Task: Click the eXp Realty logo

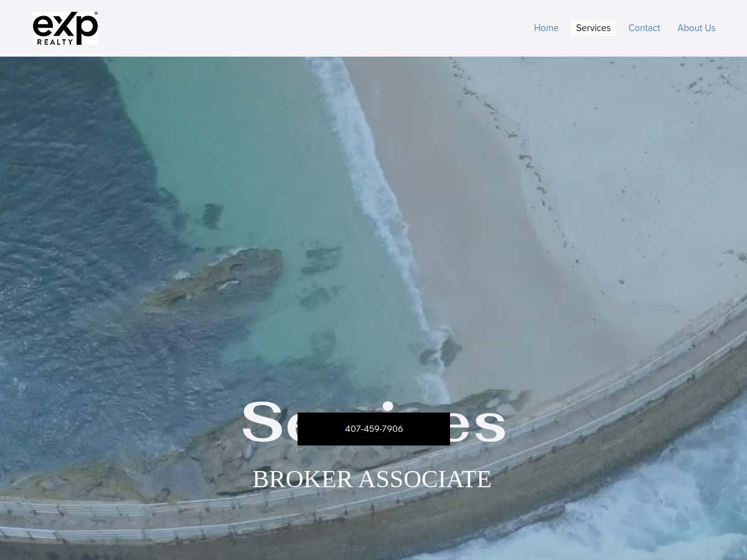Action: [65, 28]
